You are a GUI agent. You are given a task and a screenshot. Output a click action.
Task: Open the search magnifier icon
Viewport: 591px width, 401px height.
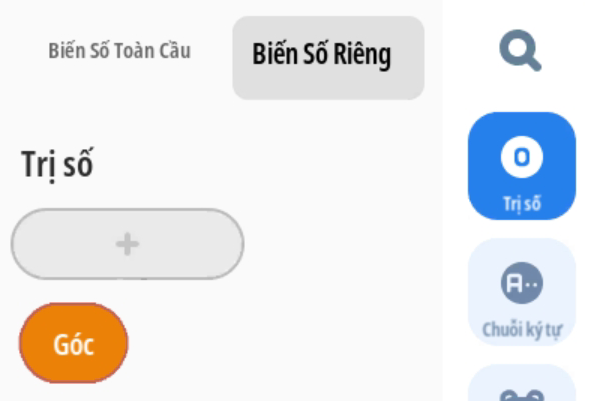[x=521, y=51]
